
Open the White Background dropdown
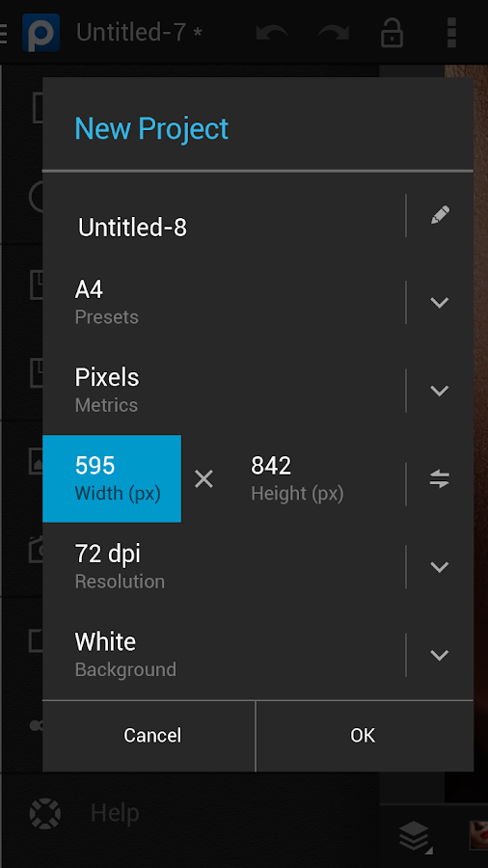[440, 655]
